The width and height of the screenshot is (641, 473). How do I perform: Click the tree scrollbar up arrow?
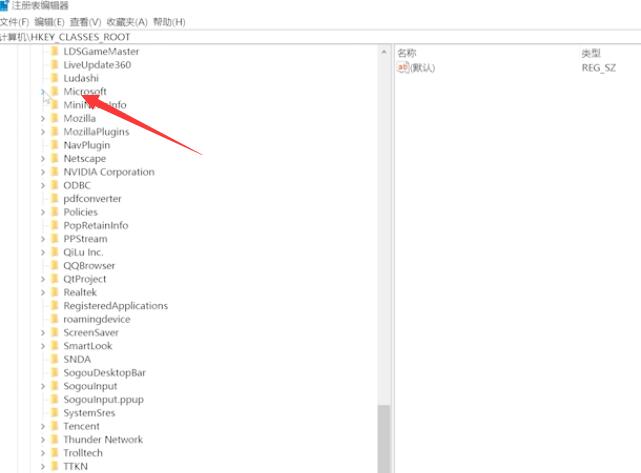[x=383, y=52]
